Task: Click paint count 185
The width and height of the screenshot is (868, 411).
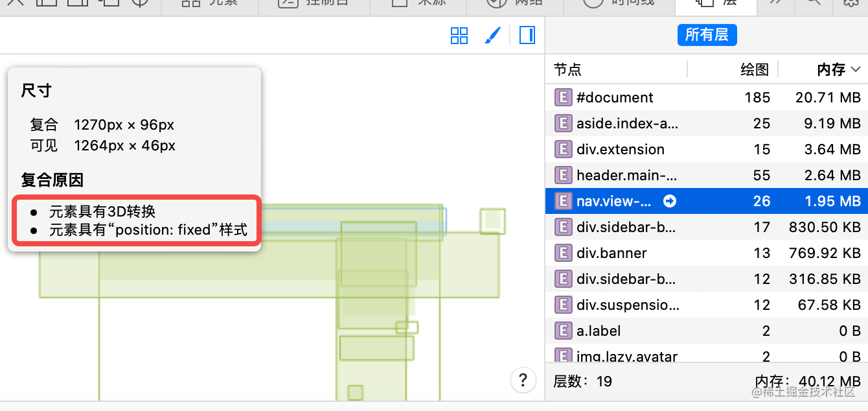Action: pos(757,97)
